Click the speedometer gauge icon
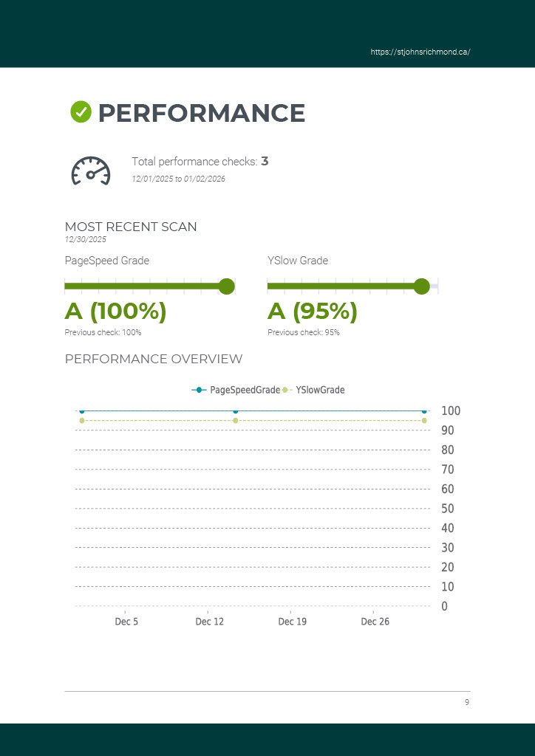The height and width of the screenshot is (756, 535). [90, 171]
